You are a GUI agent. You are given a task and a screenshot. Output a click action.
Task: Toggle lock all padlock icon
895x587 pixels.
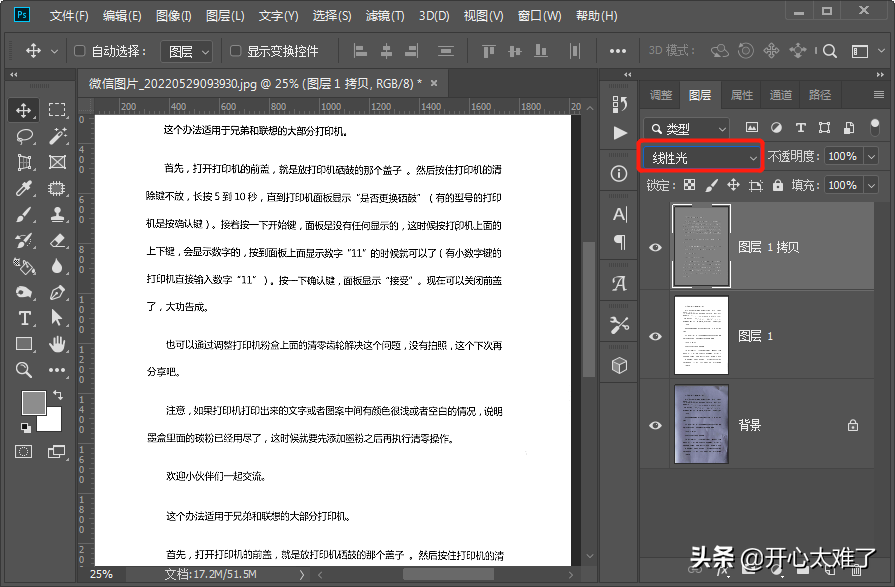[x=777, y=185]
